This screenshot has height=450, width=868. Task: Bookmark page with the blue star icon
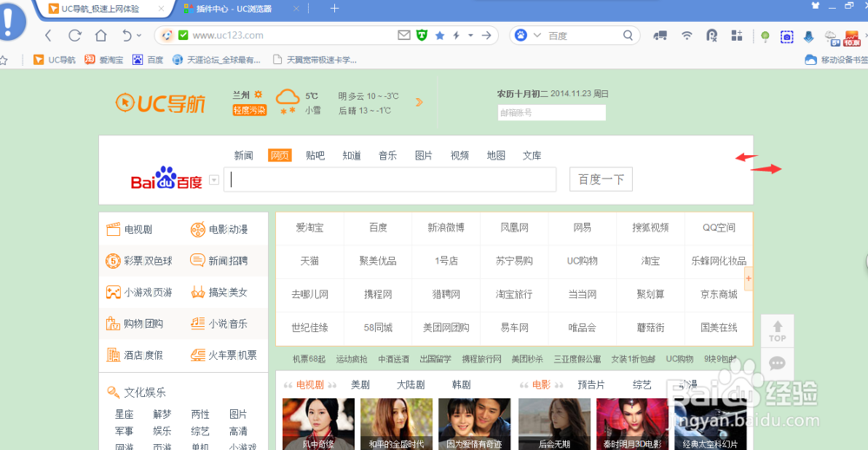[439, 36]
